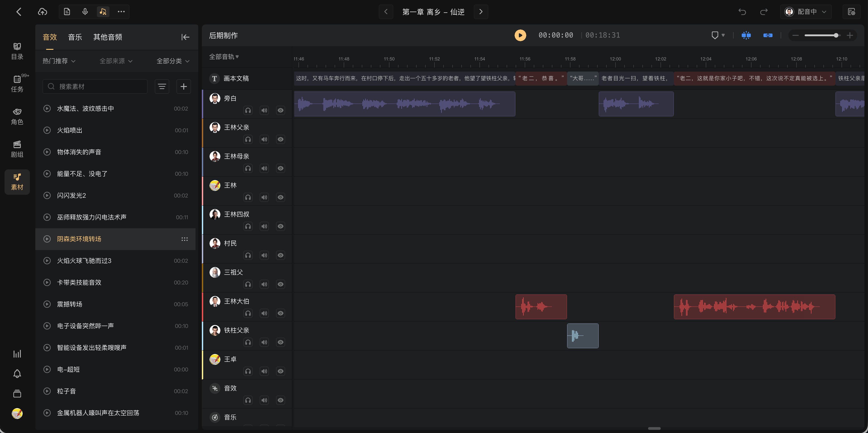Mute the 旁白 track speaker
This screenshot has height=433, width=868.
(264, 110)
